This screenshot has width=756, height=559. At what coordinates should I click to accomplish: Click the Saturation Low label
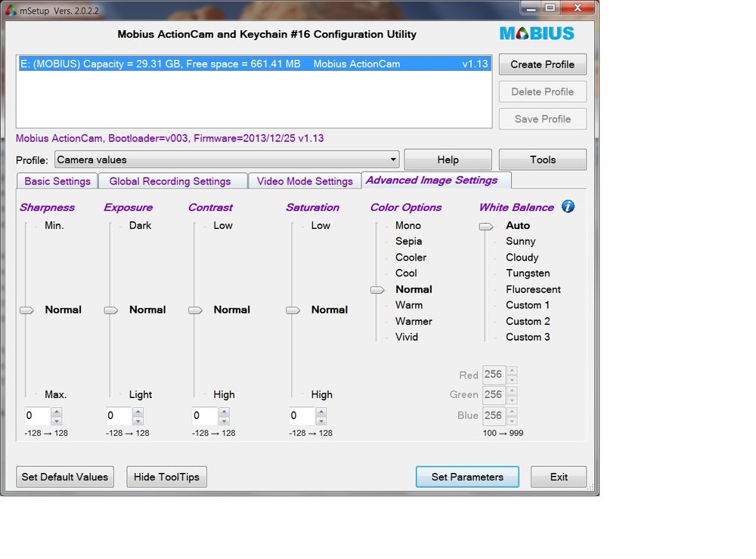(x=321, y=226)
